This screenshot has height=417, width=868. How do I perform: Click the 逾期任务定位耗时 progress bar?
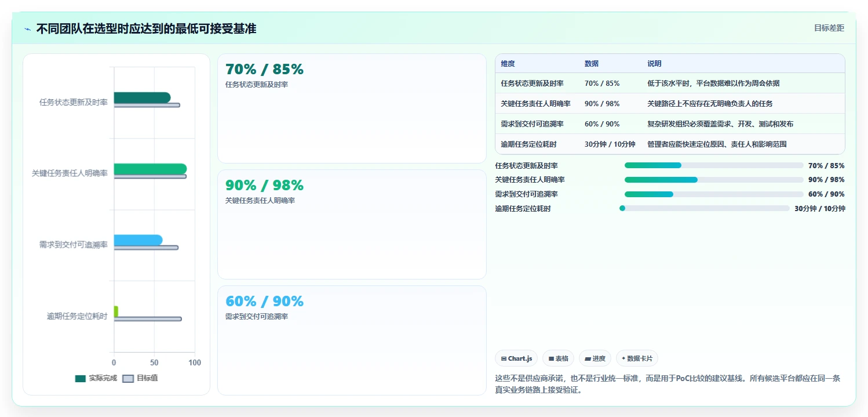coord(705,208)
